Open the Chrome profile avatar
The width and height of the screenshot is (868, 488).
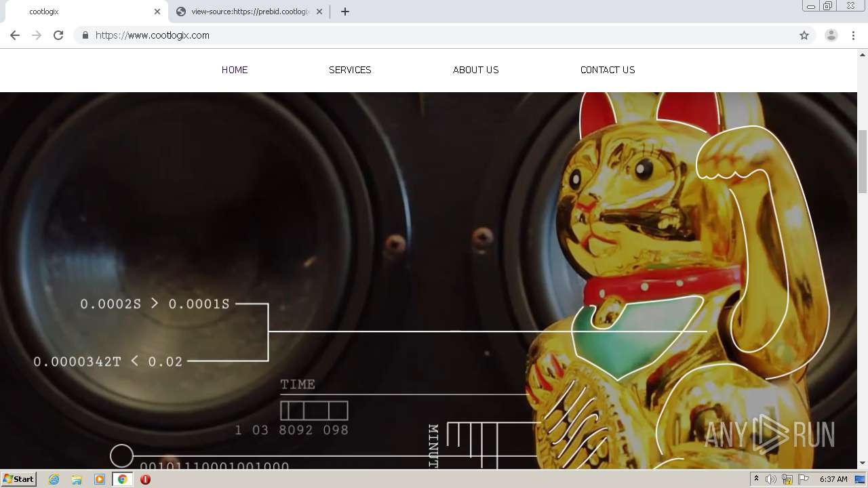click(831, 35)
